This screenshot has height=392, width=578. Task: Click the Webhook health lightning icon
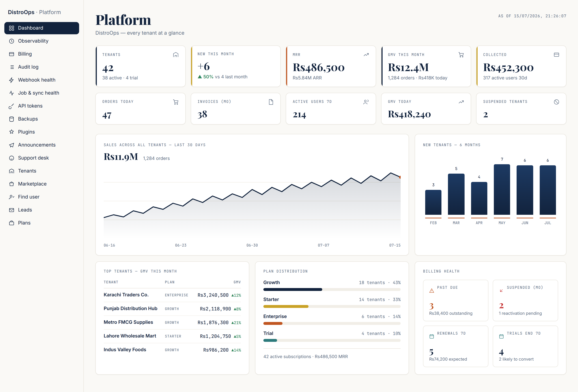11,80
